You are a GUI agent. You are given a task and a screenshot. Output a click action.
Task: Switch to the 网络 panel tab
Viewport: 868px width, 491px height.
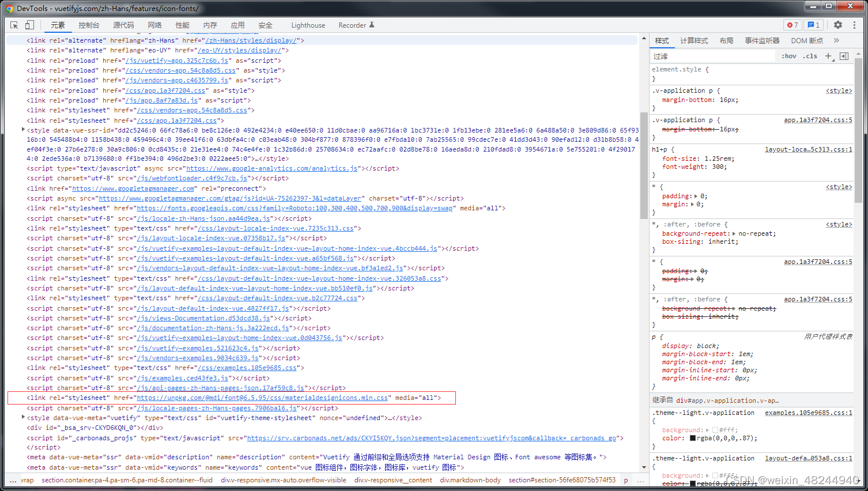point(154,25)
